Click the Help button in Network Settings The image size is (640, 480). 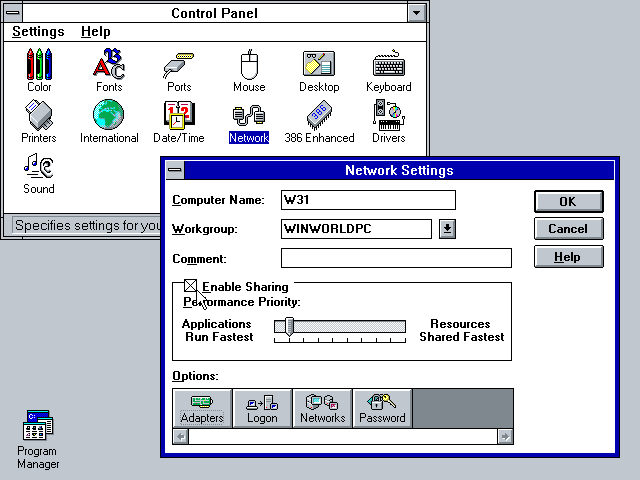[569, 257]
